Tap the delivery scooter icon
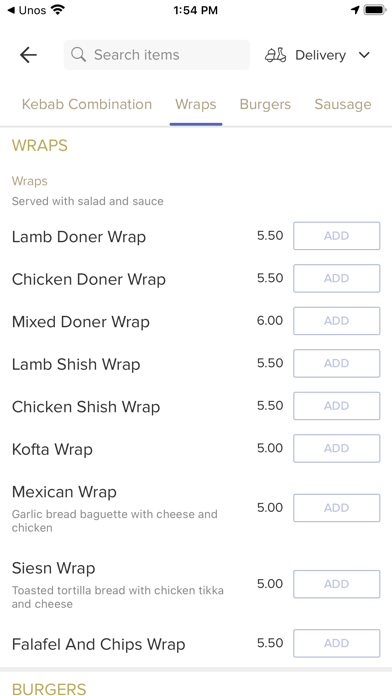Viewport: 392px width, 696px height. pos(276,55)
